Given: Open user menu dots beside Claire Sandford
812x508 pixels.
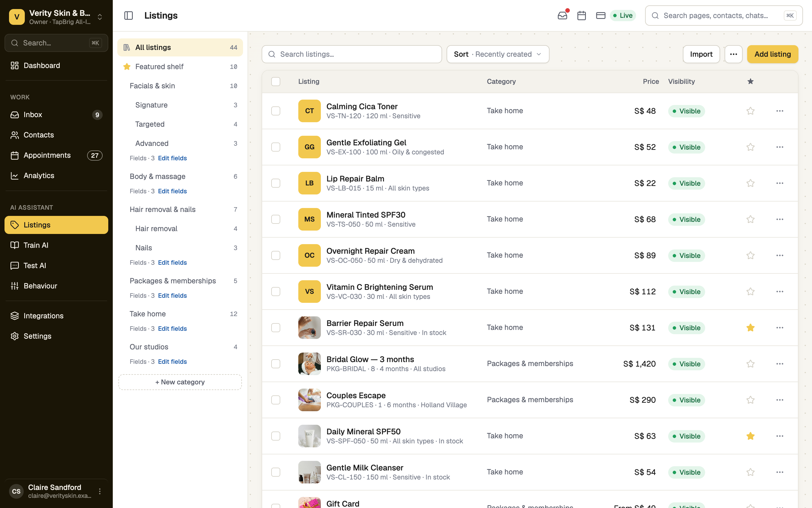Looking at the screenshot, I should pos(100,491).
